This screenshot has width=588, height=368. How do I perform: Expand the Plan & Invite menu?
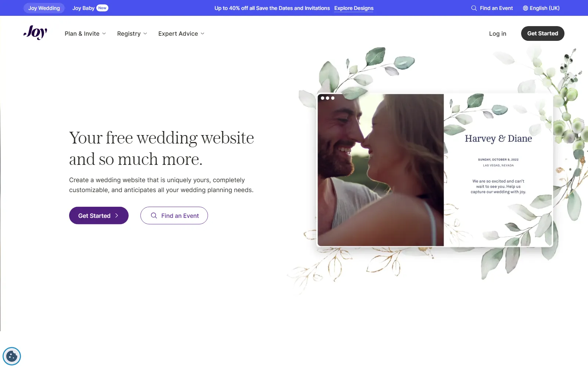coord(85,33)
